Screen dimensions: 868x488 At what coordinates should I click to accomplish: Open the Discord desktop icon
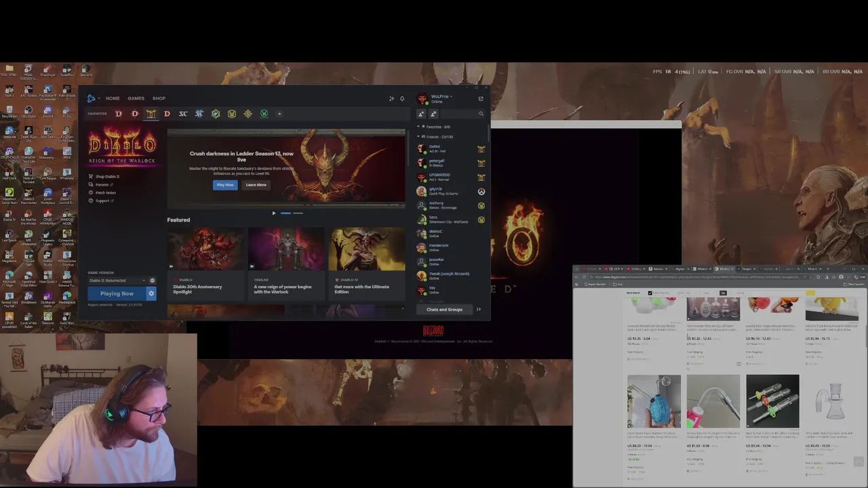48,113
